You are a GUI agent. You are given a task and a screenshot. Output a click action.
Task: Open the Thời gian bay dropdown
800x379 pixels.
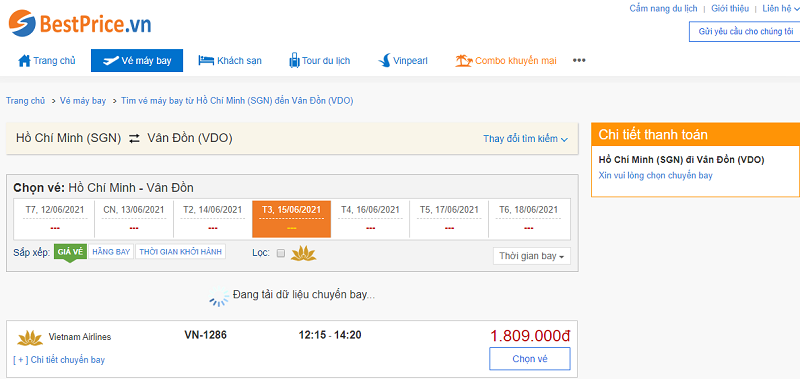point(532,256)
